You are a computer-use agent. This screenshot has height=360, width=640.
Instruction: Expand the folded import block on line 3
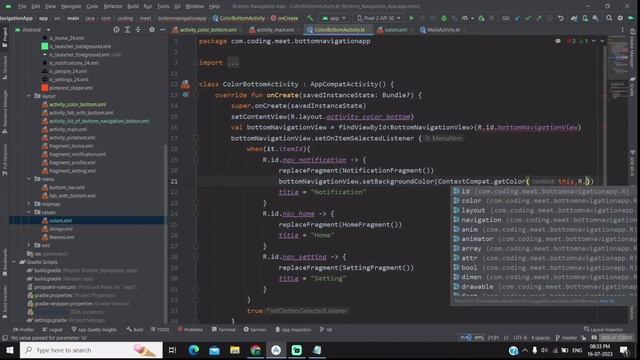(x=233, y=62)
